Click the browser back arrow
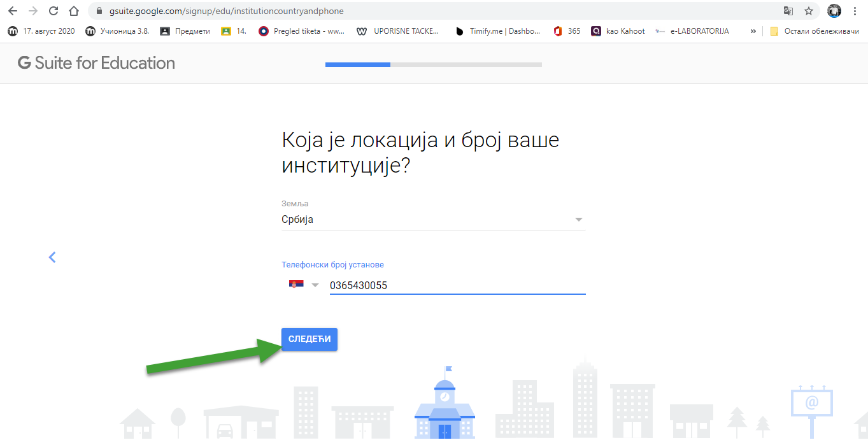 [x=13, y=11]
